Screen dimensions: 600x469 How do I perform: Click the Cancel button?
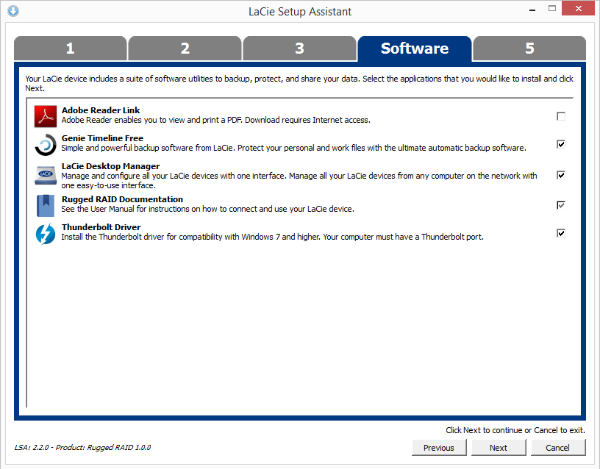(558, 448)
